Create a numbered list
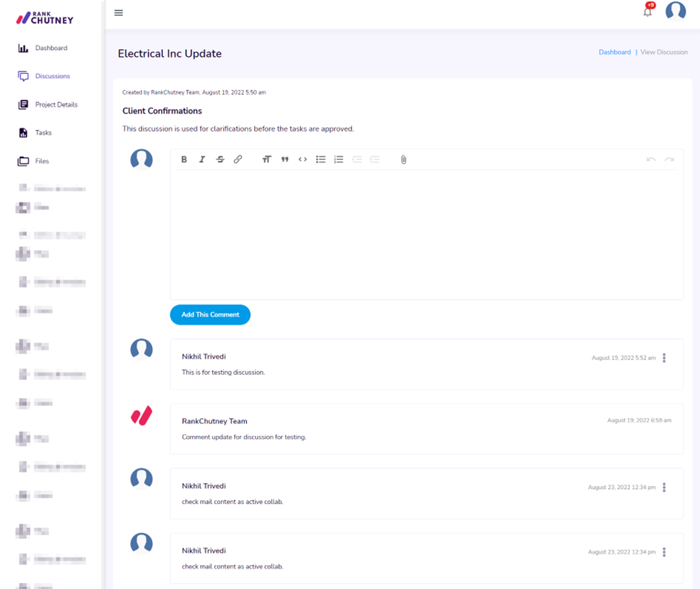 pyautogui.click(x=339, y=160)
